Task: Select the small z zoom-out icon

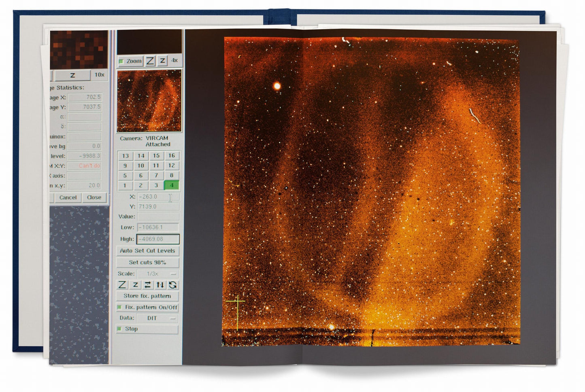Action: 162,61
